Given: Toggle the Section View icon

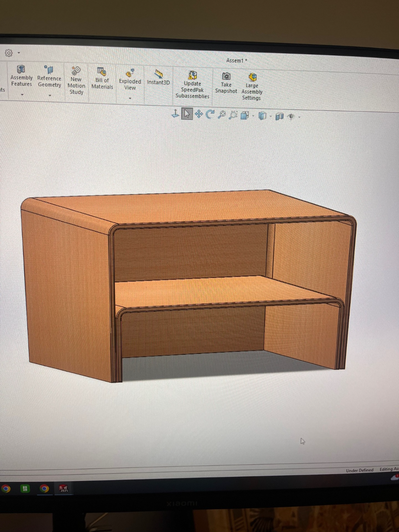Looking at the screenshot, I should pyautogui.click(x=280, y=117).
